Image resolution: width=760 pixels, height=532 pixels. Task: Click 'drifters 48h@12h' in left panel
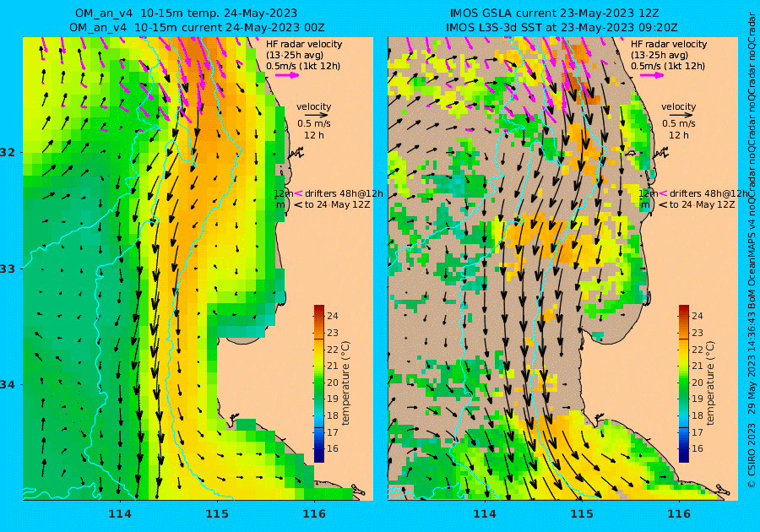(x=344, y=193)
